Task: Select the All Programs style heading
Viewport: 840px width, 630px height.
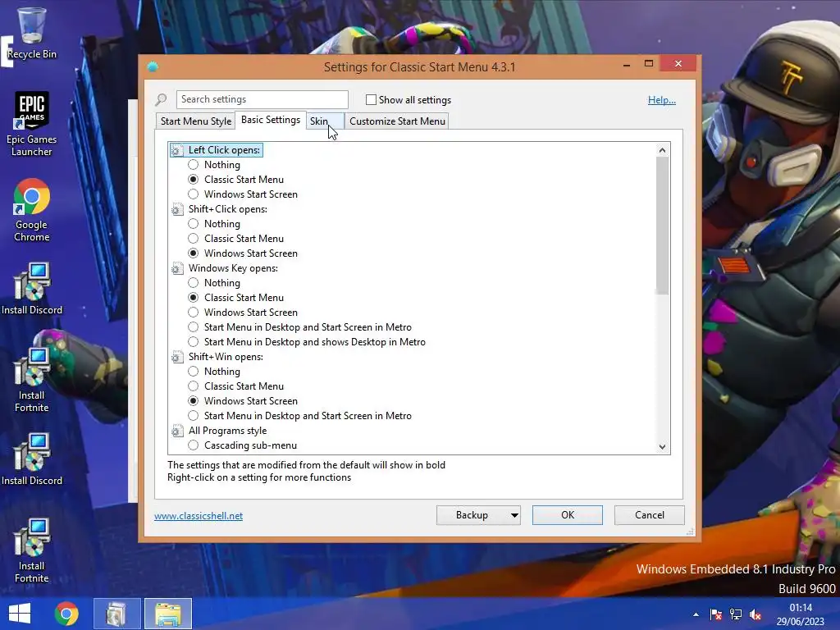Action: click(227, 431)
